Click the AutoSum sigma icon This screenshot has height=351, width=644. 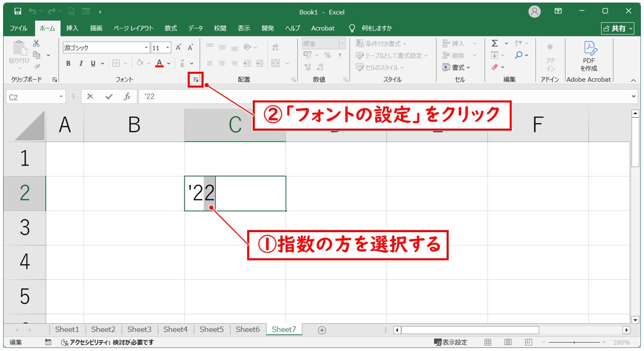coord(495,44)
